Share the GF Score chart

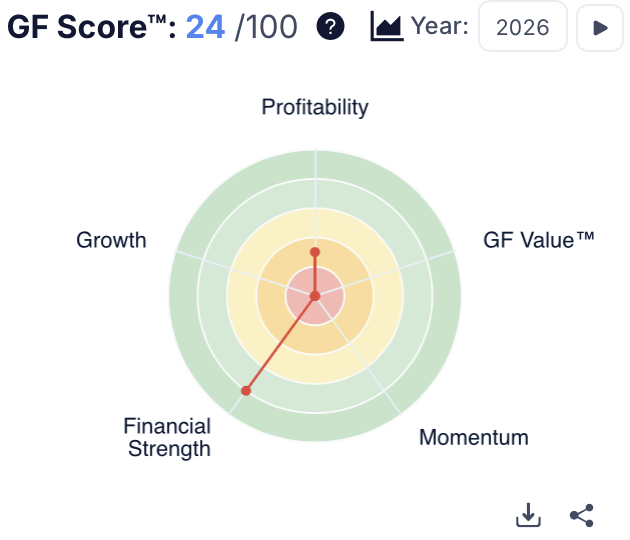[x=581, y=515]
